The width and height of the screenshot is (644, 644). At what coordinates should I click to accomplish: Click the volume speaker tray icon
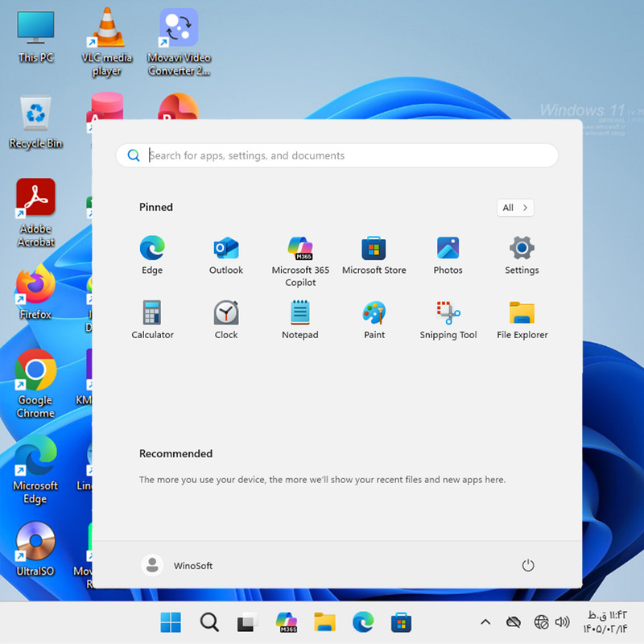pos(562,622)
